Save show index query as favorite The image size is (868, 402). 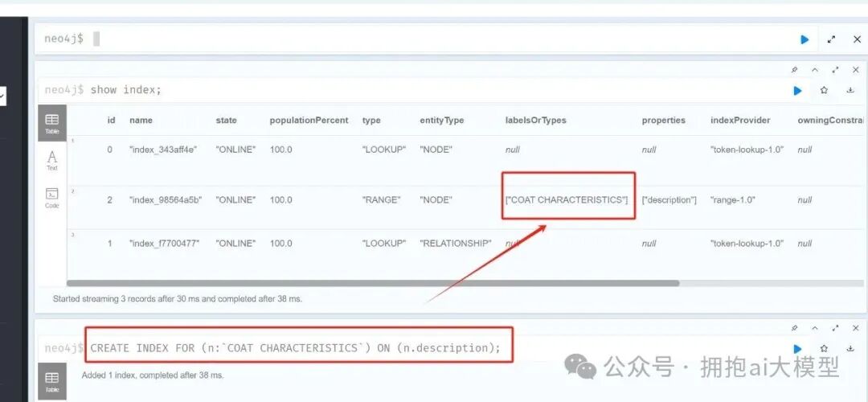[x=824, y=90]
